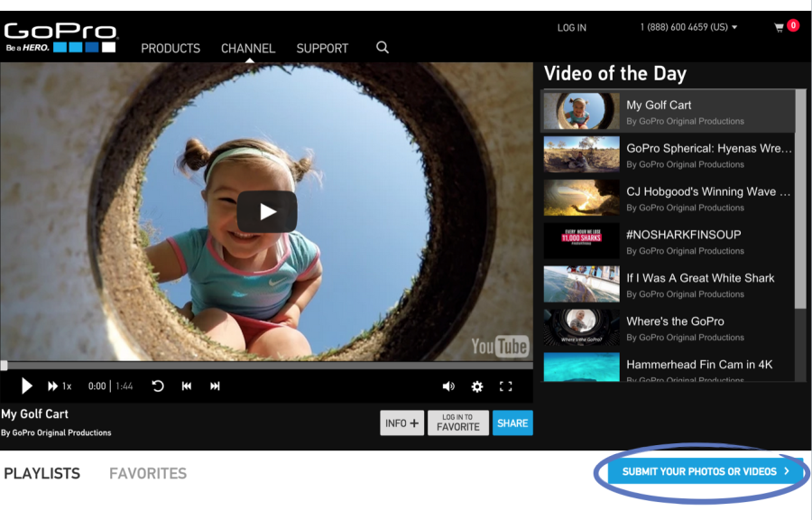Click '#NOSHARKFINSOUP' title text
This screenshot has height=520, width=812.
(x=684, y=235)
